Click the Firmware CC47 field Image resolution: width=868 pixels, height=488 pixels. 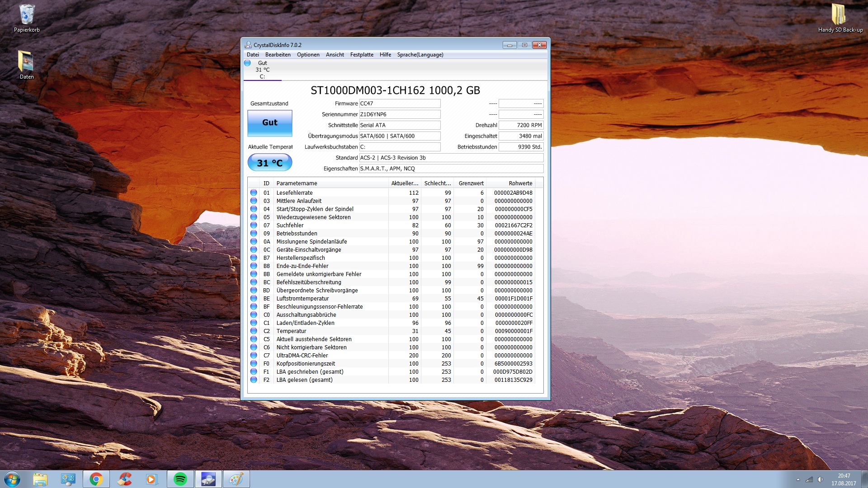400,103
